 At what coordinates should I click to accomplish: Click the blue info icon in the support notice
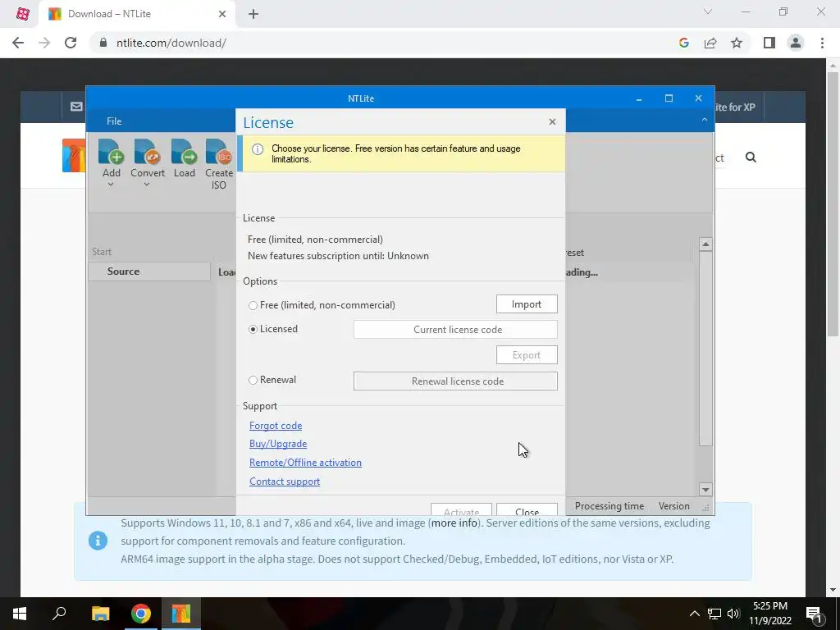(98, 541)
